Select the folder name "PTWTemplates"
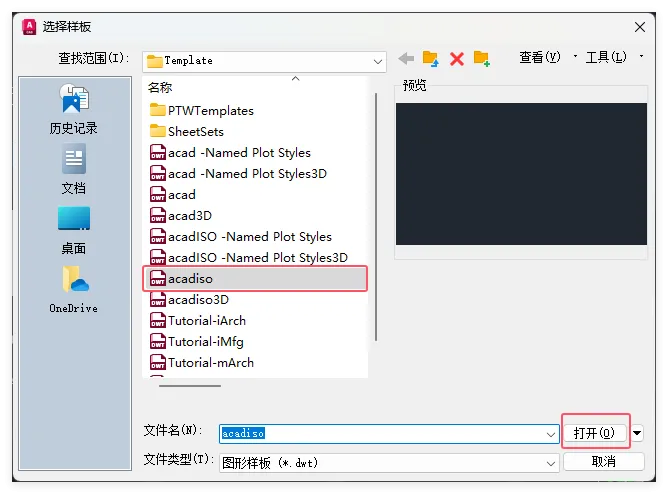The width and height of the screenshot is (668, 494). pos(211,110)
